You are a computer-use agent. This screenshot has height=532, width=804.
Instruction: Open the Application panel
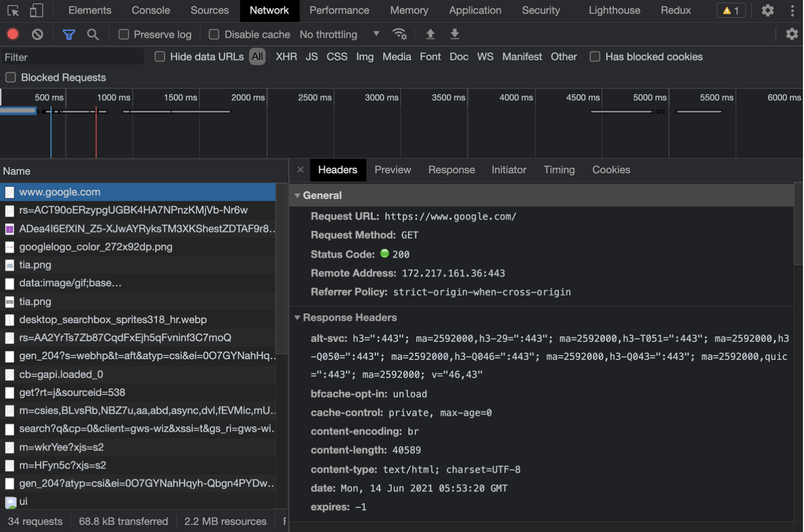(x=475, y=10)
